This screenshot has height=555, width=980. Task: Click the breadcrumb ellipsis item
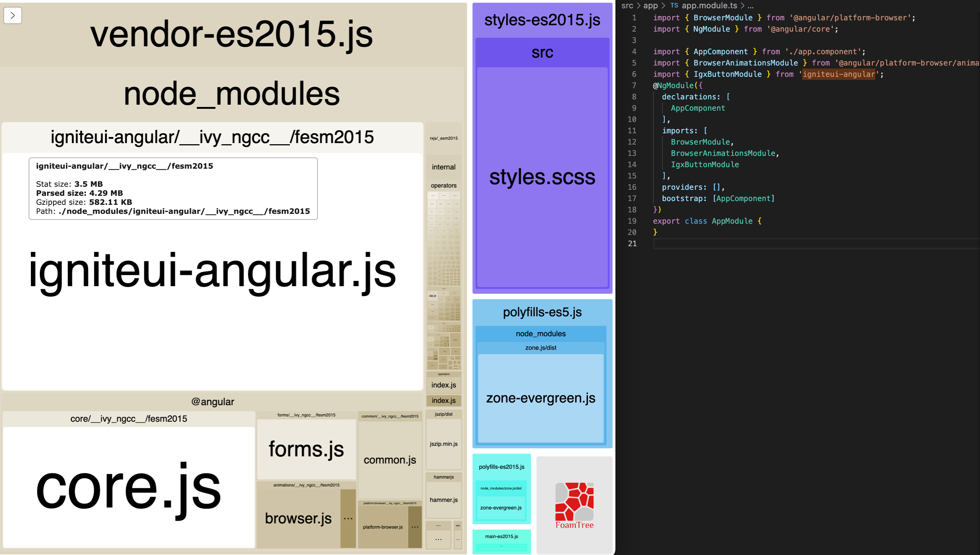point(751,5)
